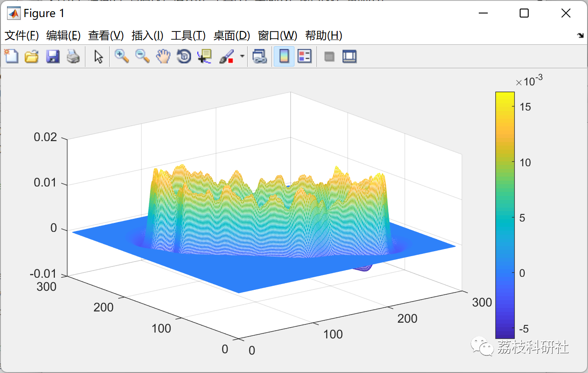This screenshot has width=588, height=373.
Task: Open the 插入(I) menu
Action: click(147, 36)
